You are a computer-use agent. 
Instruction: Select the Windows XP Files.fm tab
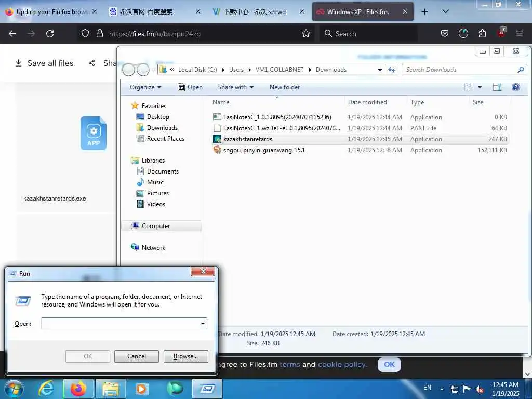pyautogui.click(x=363, y=12)
